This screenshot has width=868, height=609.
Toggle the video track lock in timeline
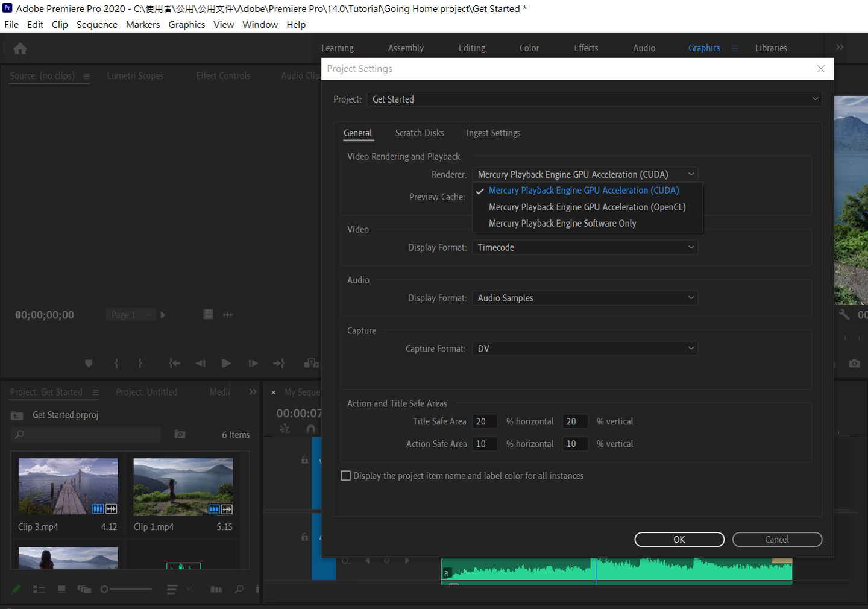304,460
